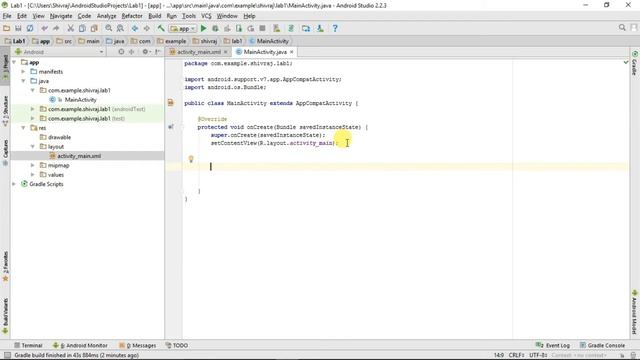
Task: Open the Messages tool window
Action: (138, 345)
